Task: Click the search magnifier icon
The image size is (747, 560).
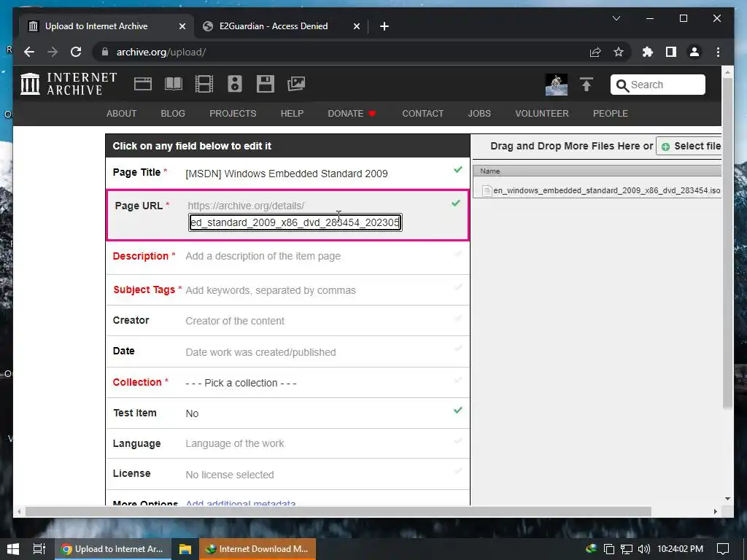Action: 622,85
